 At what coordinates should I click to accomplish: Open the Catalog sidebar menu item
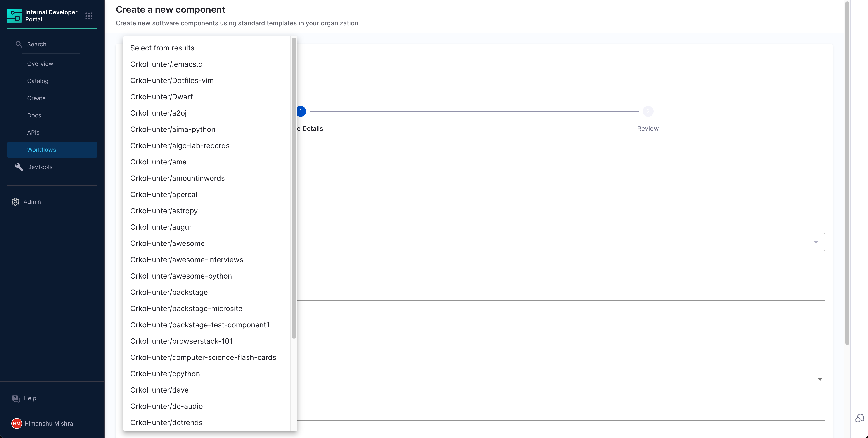click(38, 81)
